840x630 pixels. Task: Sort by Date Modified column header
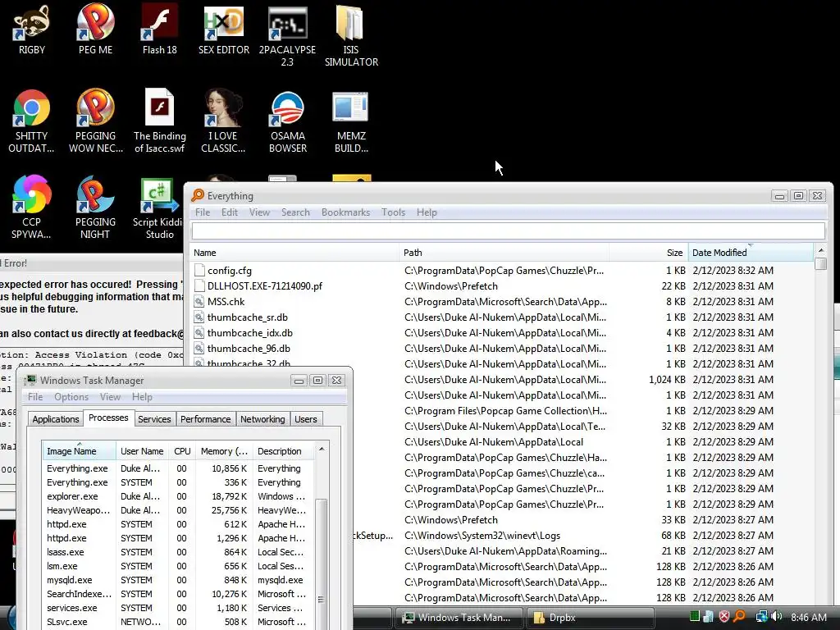tap(750, 253)
